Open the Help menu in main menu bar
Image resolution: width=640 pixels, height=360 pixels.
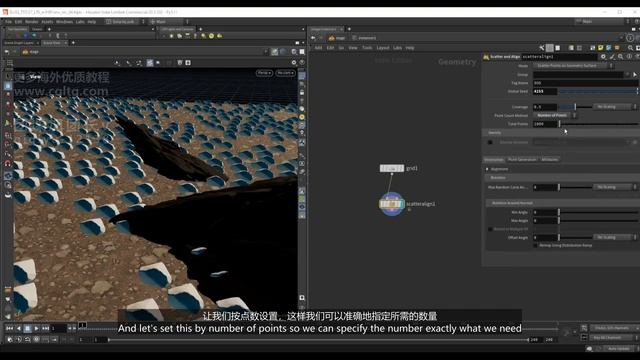click(92, 22)
